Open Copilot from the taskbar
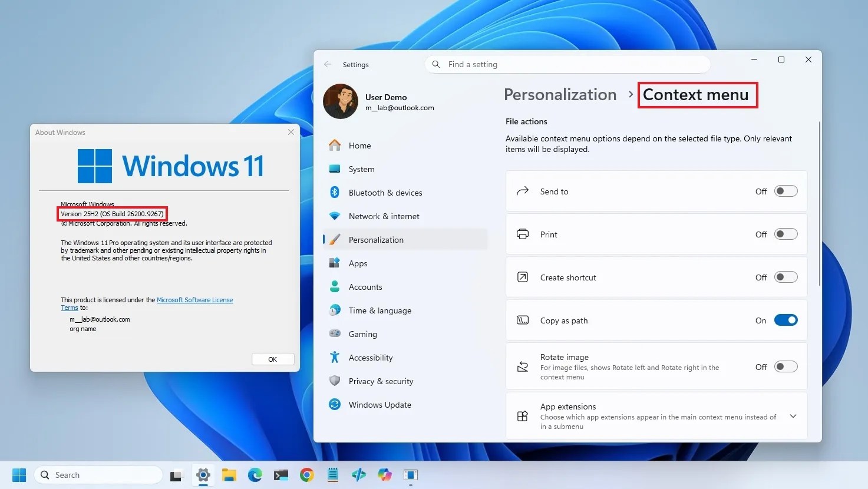Image resolution: width=868 pixels, height=489 pixels. click(x=385, y=475)
